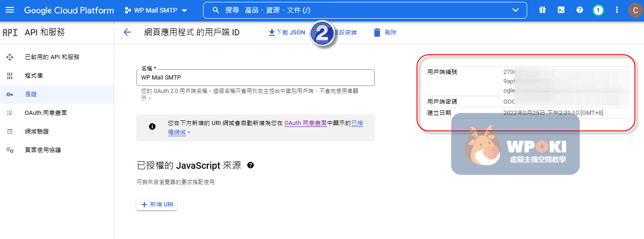Go back using the left arrow
Screen dimensions: 644x239
pos(127,32)
